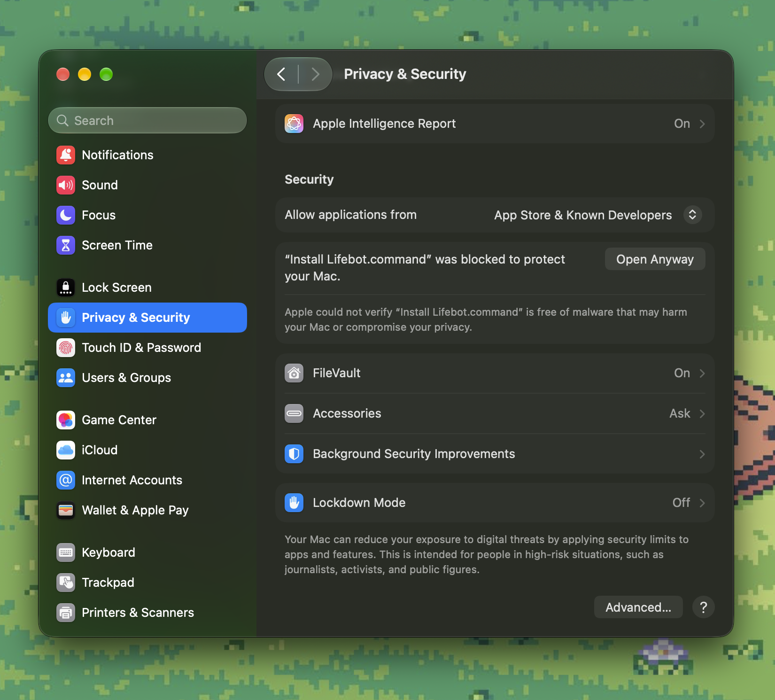The height and width of the screenshot is (700, 775).
Task: Click the Accessories row label
Action: tap(347, 413)
